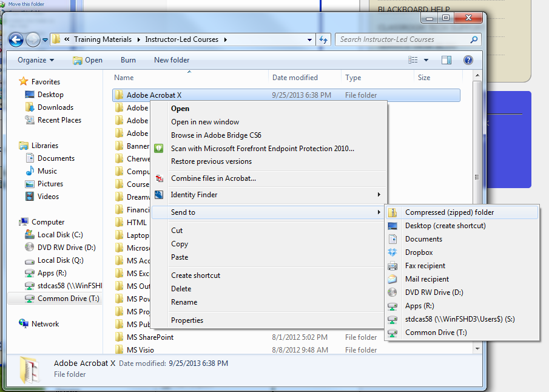Open recent locations dropdown beside Forward arrow
The width and height of the screenshot is (549, 392).
[45, 40]
